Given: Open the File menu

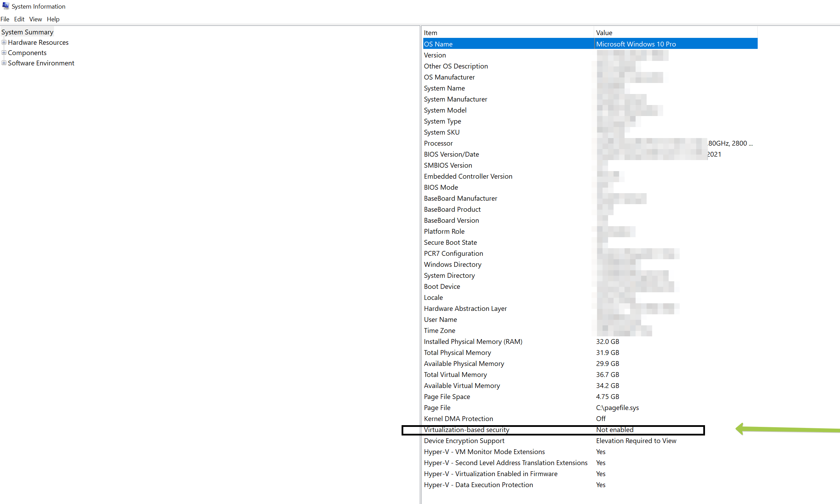Looking at the screenshot, I should (x=5, y=19).
